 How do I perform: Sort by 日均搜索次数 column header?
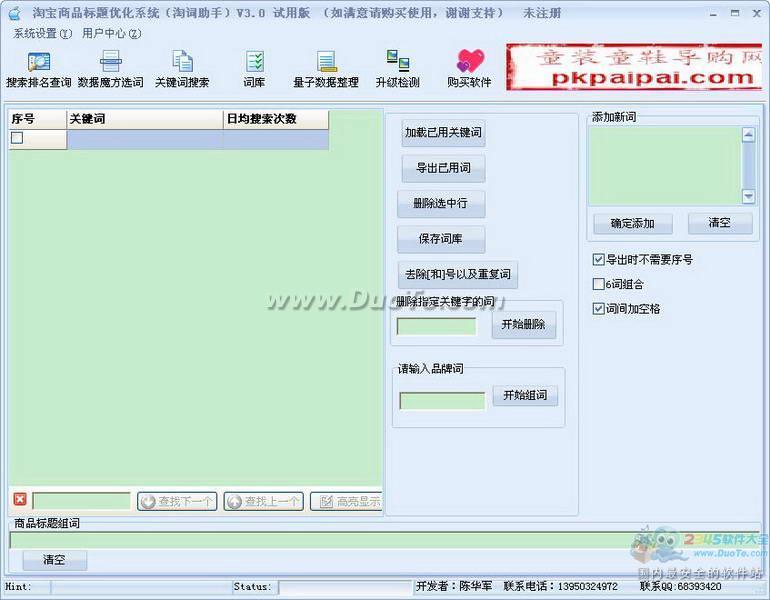(x=275, y=119)
